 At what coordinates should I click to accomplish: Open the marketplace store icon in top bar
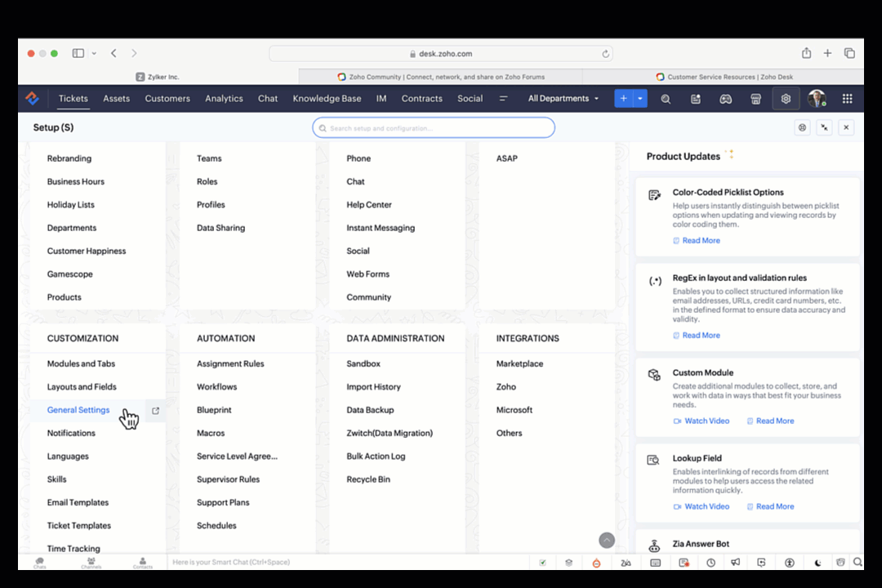755,99
